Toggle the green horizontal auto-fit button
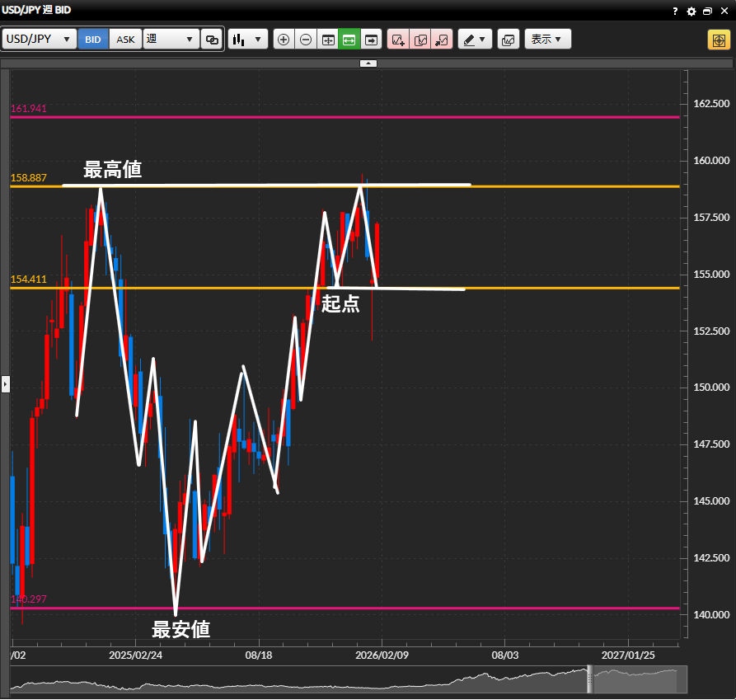Viewport: 736px width, 700px height. 349,40
